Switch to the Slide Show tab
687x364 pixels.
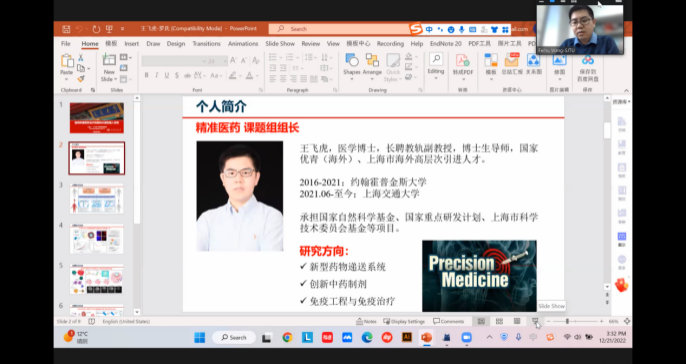point(280,44)
